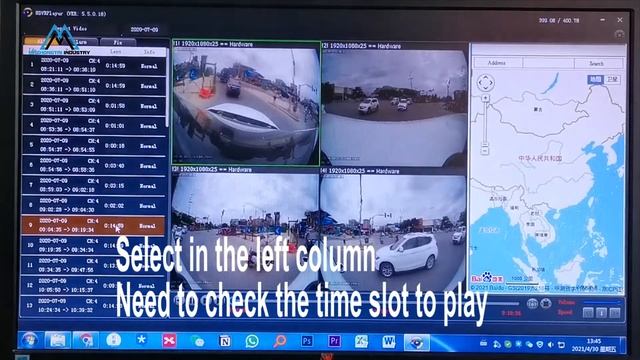
Task: Select recording row 2 starting at 08:36:11
Action: click(94, 85)
